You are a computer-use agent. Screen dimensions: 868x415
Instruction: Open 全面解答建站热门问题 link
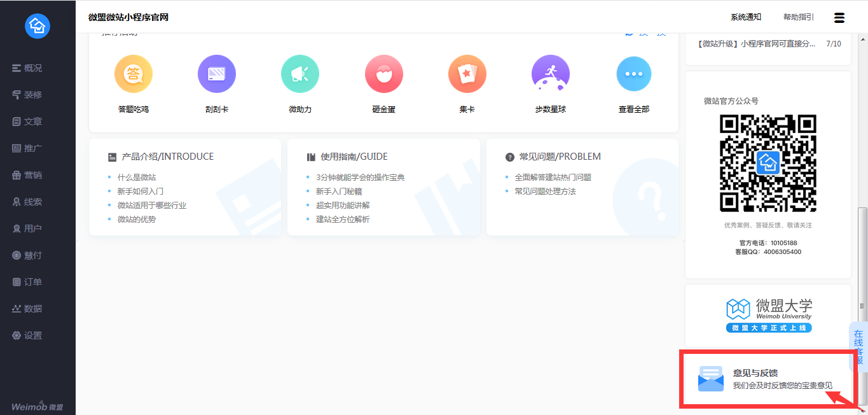point(553,178)
